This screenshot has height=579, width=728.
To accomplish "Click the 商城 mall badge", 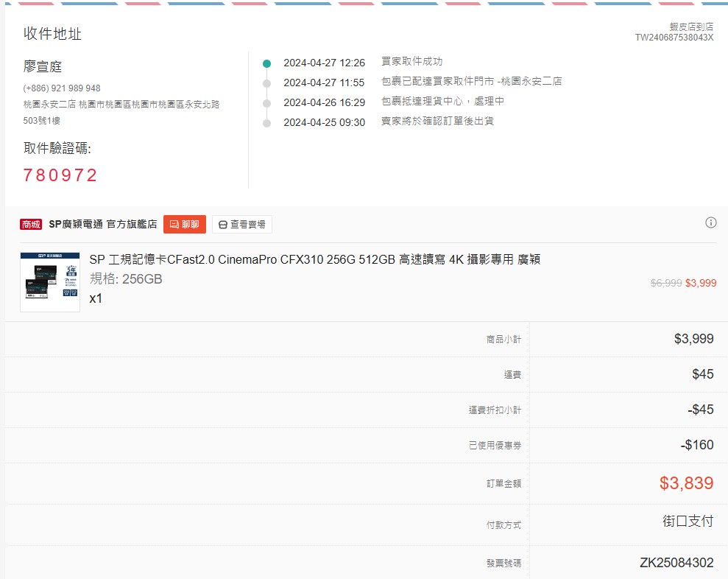I will tap(31, 225).
